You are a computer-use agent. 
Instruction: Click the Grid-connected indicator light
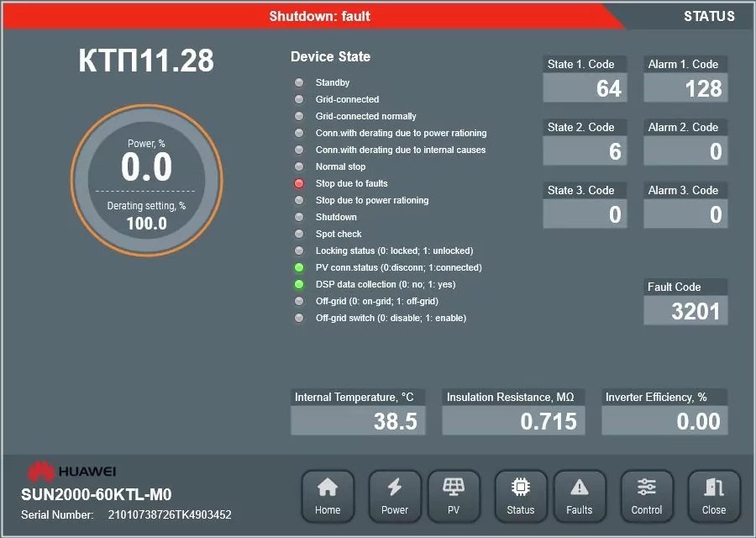299,99
